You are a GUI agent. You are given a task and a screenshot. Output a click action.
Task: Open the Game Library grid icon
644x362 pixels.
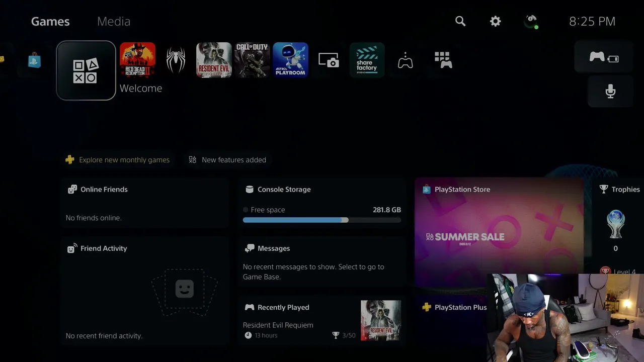click(443, 60)
